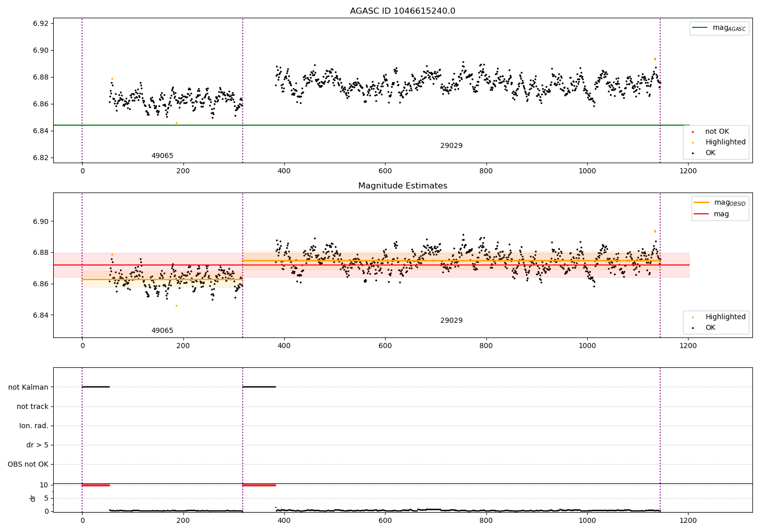Click the red mag horizontal line
Screen dimensions: 760x532
tap(371, 265)
